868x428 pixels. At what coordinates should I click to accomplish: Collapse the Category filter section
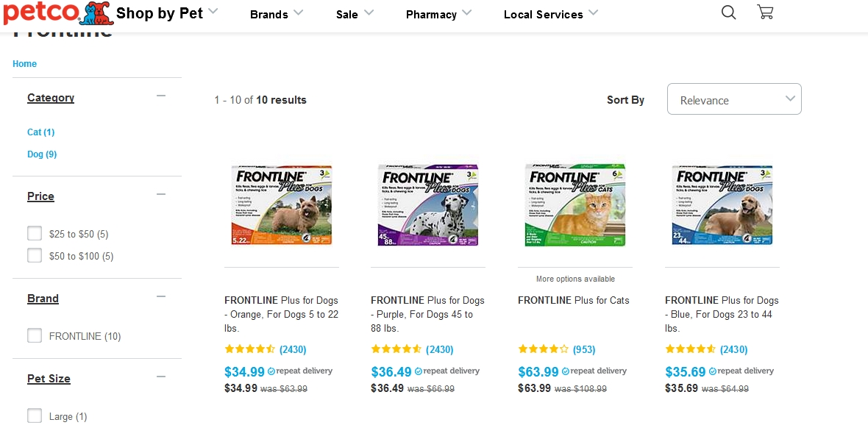click(x=161, y=95)
